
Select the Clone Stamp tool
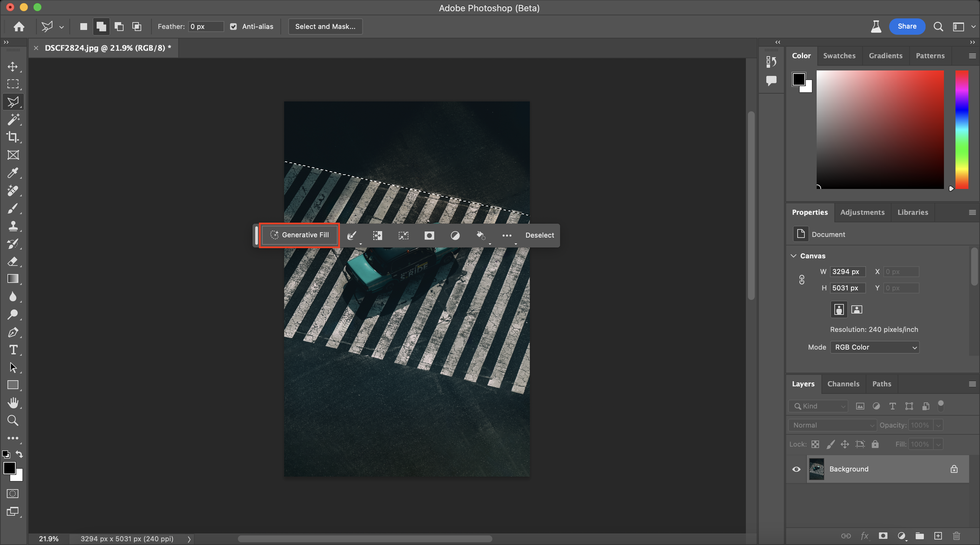tap(13, 226)
